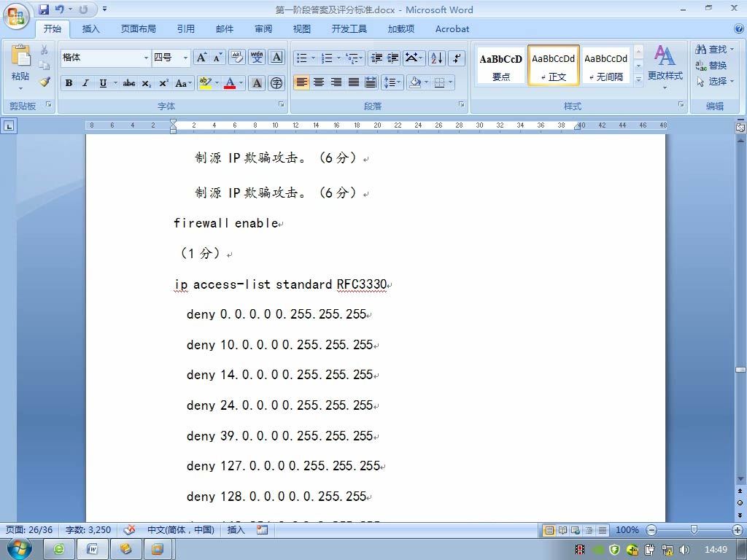Click the Paste clipboard icon

click(20, 55)
